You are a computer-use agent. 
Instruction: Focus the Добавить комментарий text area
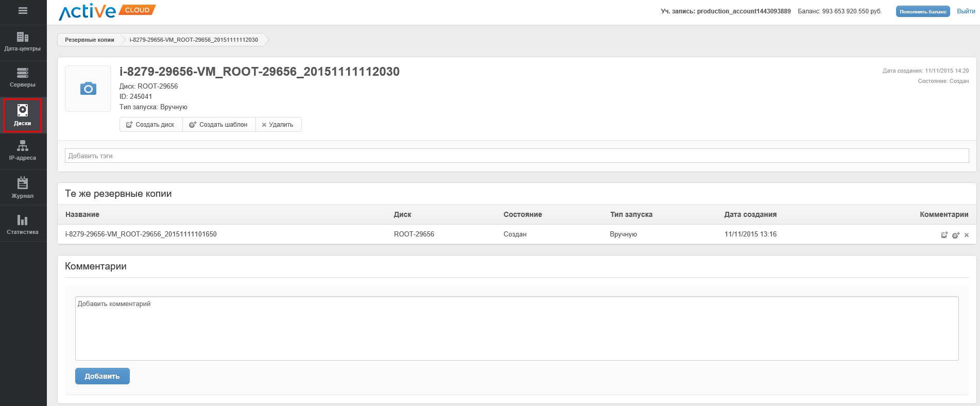tap(517, 328)
